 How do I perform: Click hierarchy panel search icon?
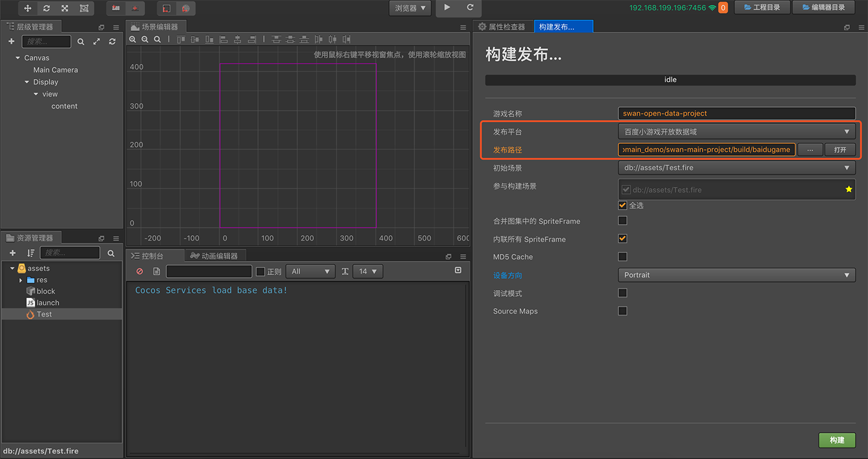[81, 42]
